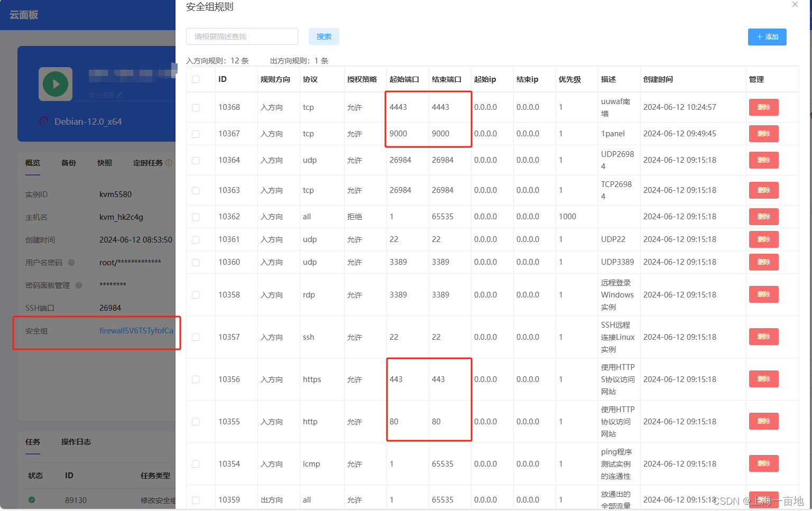Image resolution: width=812 pixels, height=511 pixels.
Task: Open the 定时任务 tab
Action: (x=148, y=163)
